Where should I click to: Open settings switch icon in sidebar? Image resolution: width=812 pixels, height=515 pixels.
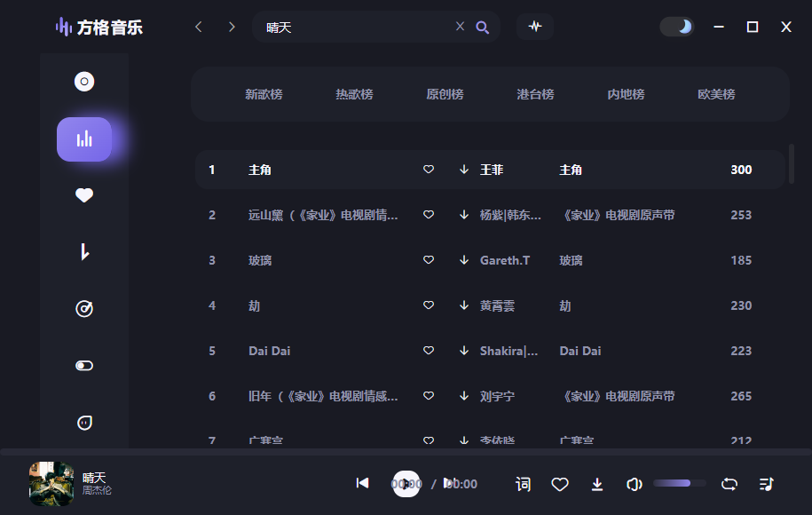84,366
